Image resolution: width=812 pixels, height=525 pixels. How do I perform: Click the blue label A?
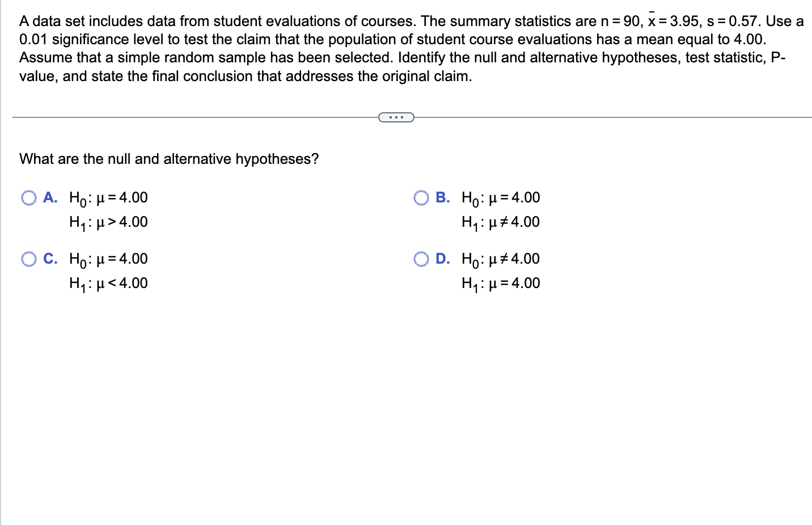click(x=50, y=198)
